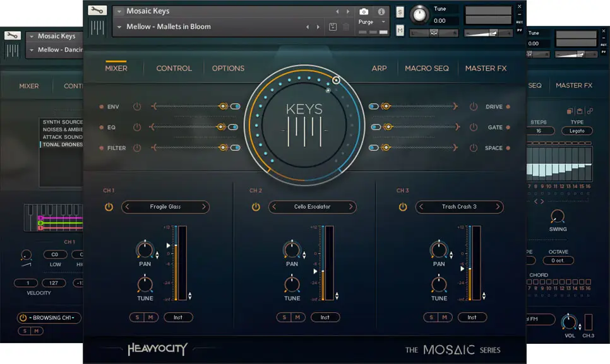The image size is (610, 364).
Task: Click the ENV macro slider handle
Action: coord(223,106)
